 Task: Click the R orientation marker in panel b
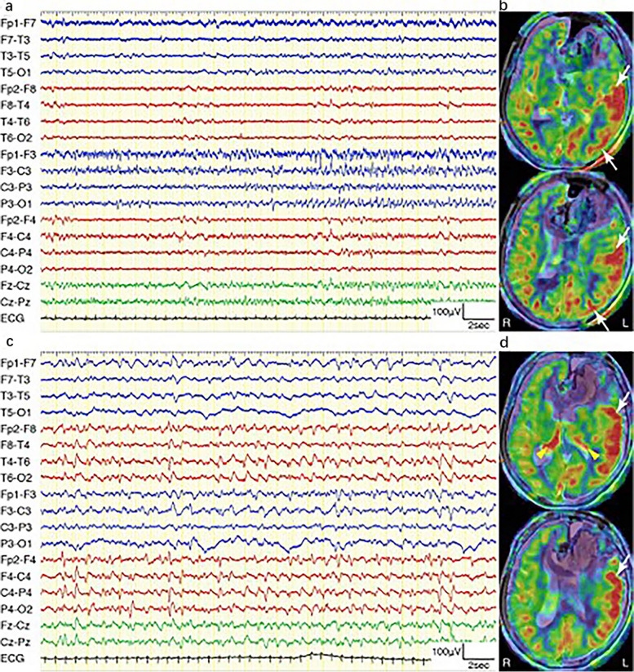507,324
